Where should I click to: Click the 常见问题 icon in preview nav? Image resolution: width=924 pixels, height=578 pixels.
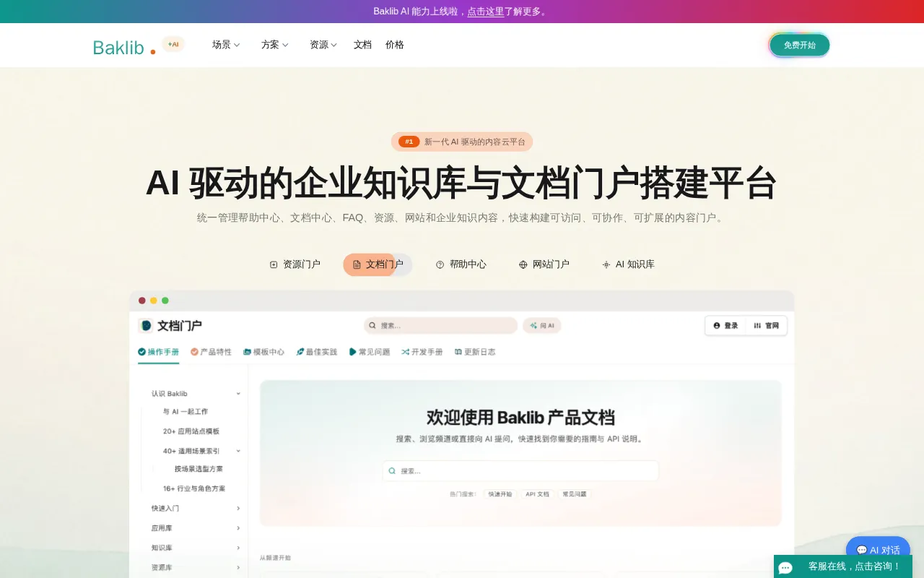coord(353,352)
